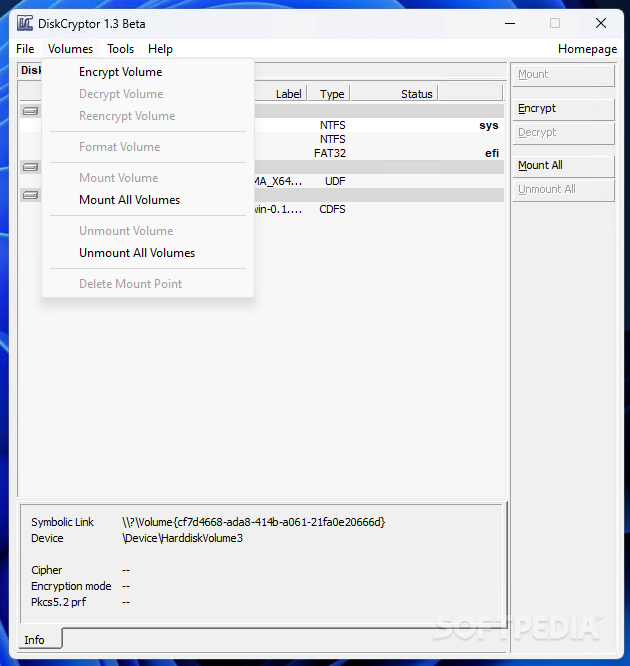This screenshot has height=666, width=630.
Task: Click the disk drive icon above UDF row
Action: [x=30, y=167]
